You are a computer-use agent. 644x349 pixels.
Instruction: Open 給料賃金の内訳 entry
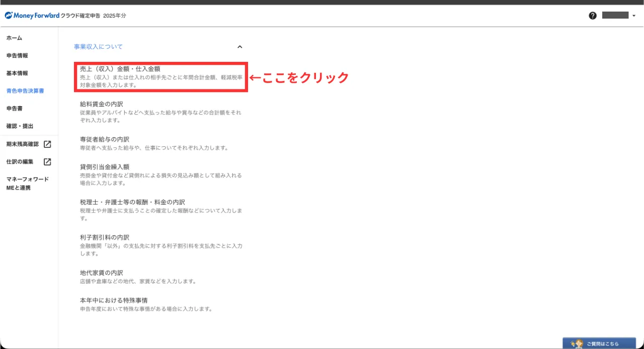pos(102,104)
